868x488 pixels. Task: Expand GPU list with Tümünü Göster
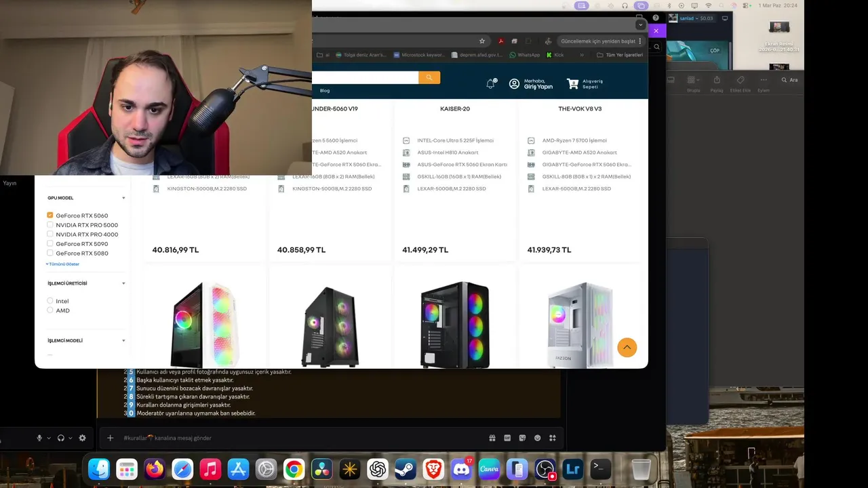pyautogui.click(x=63, y=264)
